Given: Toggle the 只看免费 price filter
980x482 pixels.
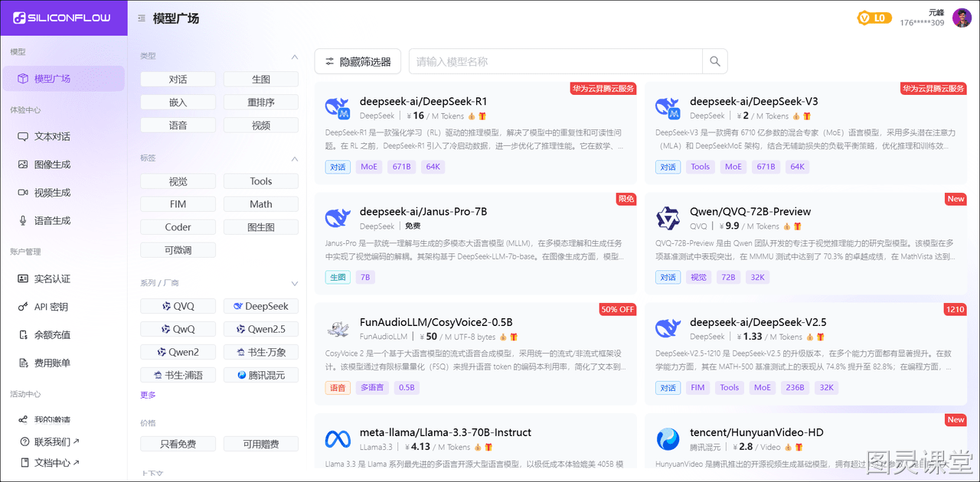Looking at the screenshot, I should (x=178, y=444).
